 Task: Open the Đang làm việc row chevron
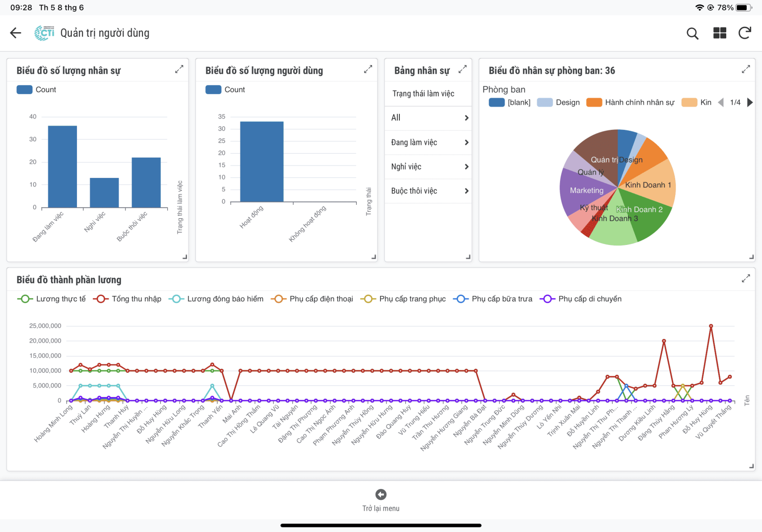click(466, 142)
